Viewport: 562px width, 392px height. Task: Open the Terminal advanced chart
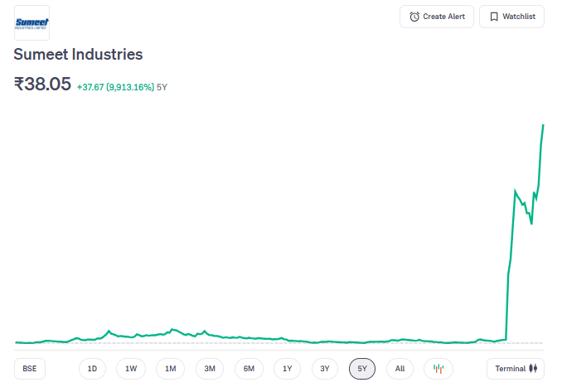(x=516, y=368)
